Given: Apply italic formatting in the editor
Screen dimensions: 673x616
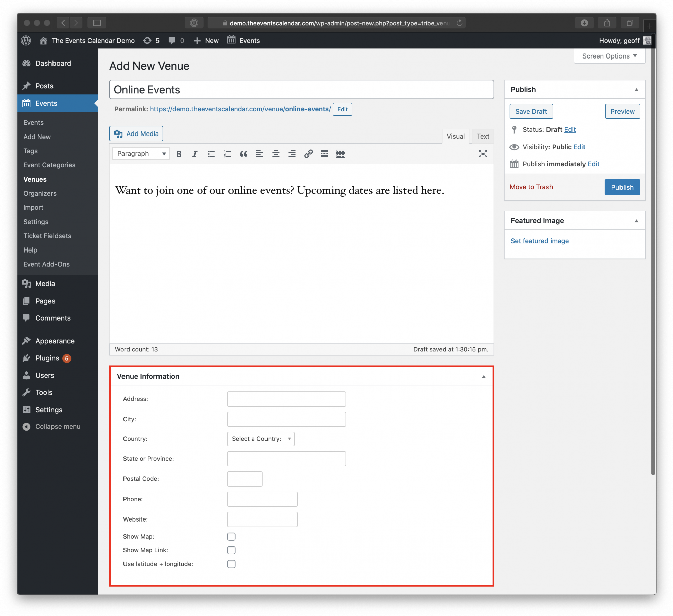Looking at the screenshot, I should 194,154.
